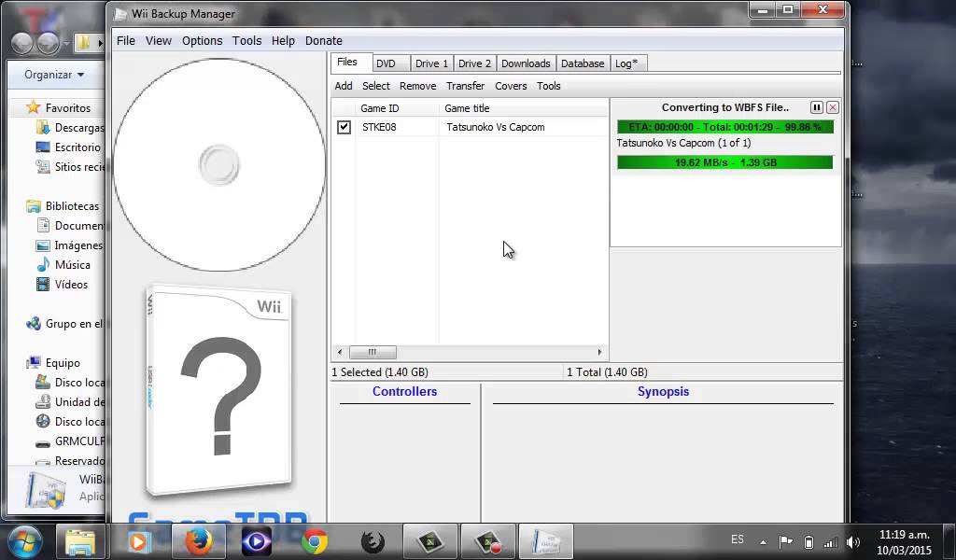Click the blank disc art image
Viewport: 956px width, 560px height.
tap(218, 164)
